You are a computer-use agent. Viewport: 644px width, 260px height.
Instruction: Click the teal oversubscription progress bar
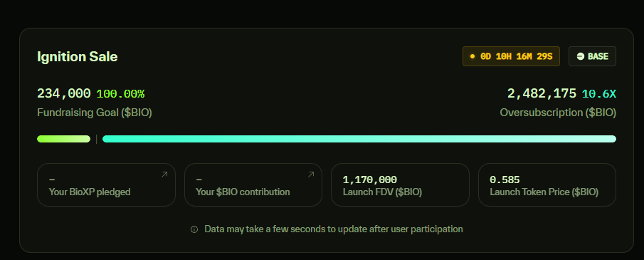point(359,139)
